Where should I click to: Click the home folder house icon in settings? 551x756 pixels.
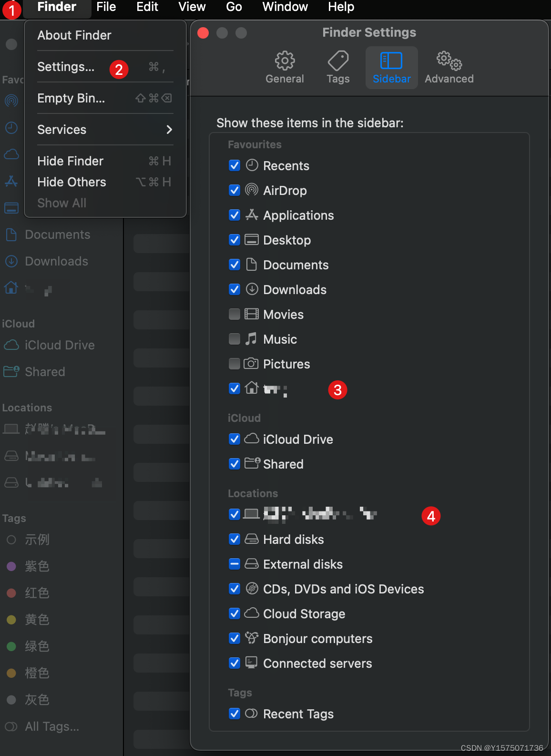tap(252, 388)
